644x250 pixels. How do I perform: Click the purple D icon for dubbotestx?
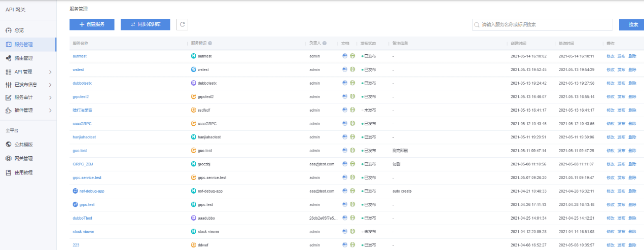[x=193, y=83]
